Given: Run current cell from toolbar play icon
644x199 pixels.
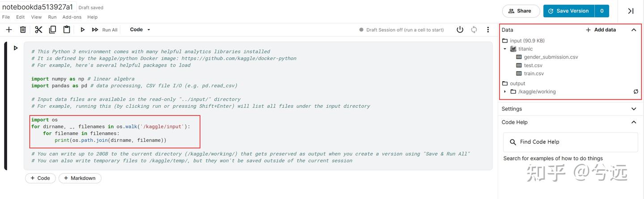Looking at the screenshot, I should click(82, 30).
